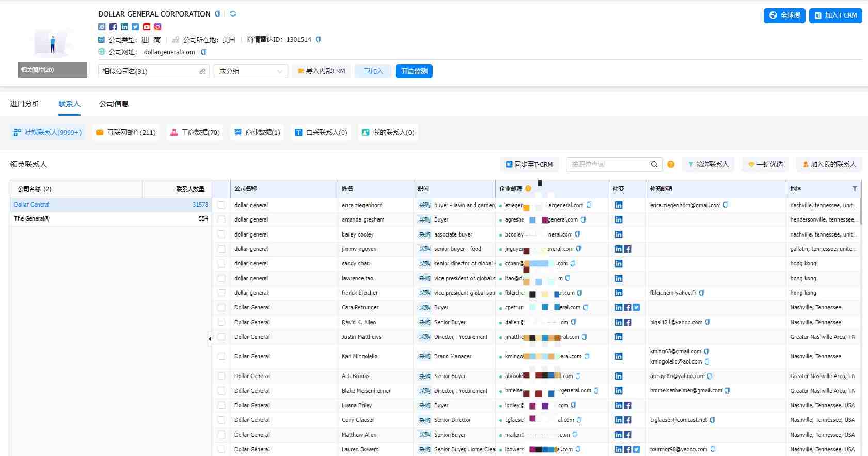Viewport: 868px width, 456px height.
Task: Click the filter funnel icon in 地区 column header
Action: point(855,188)
